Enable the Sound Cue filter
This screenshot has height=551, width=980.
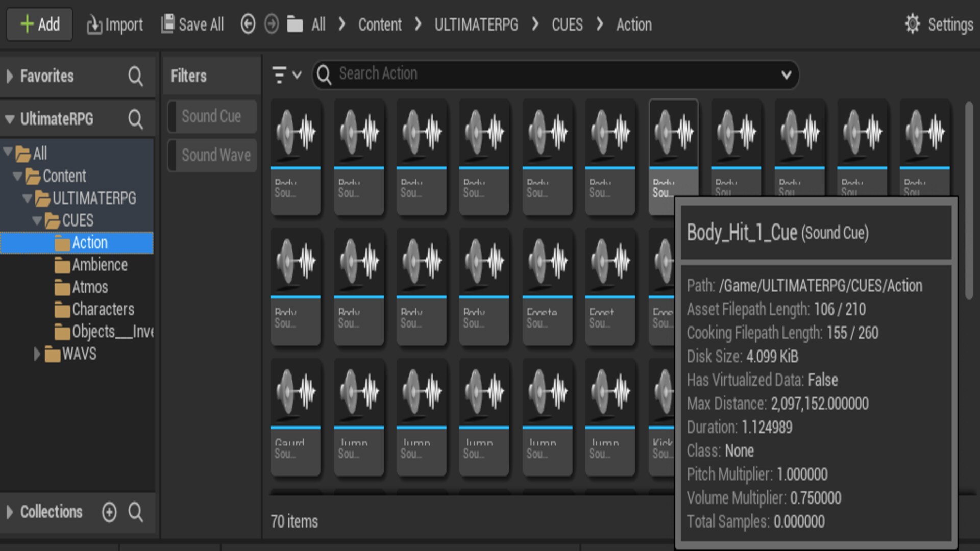211,116
